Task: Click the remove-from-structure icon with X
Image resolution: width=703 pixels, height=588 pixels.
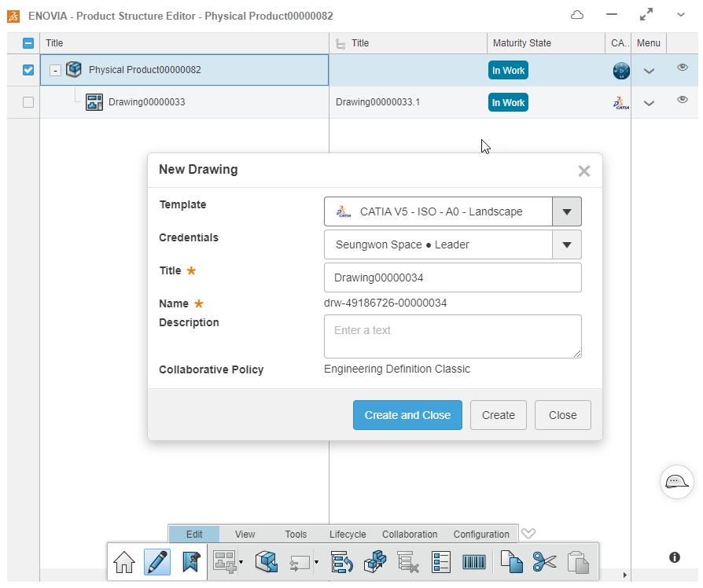Action: pyautogui.click(x=408, y=562)
